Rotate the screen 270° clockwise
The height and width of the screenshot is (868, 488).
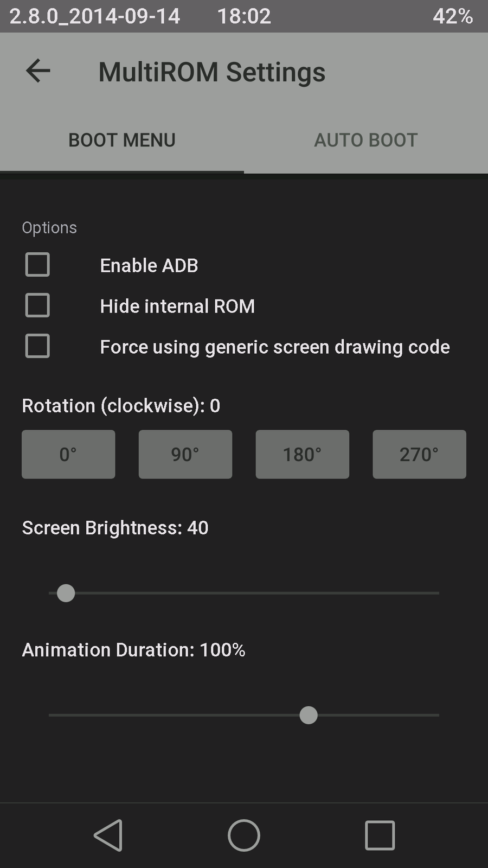click(x=419, y=454)
